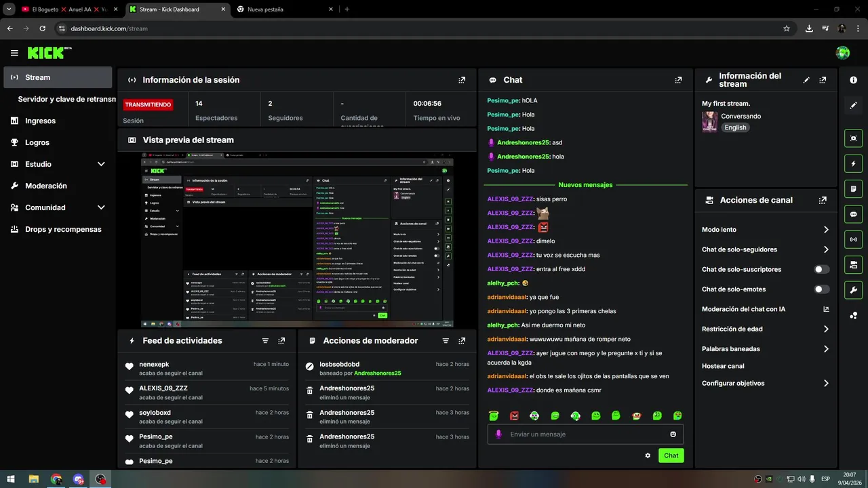Insert the angel halo emote

[x=494, y=415]
